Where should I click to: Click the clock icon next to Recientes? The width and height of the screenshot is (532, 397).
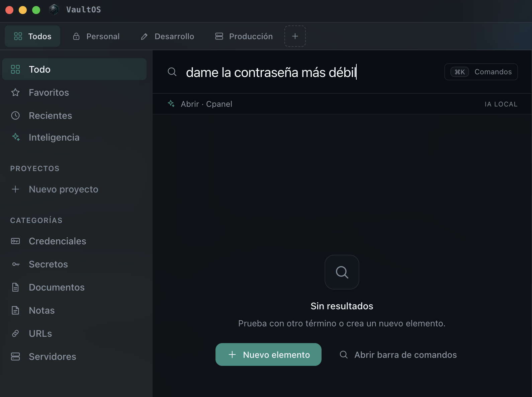[15, 115]
